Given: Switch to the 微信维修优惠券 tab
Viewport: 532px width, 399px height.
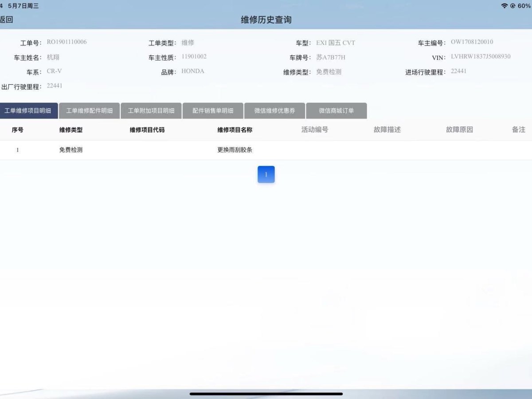Looking at the screenshot, I should 274,111.
